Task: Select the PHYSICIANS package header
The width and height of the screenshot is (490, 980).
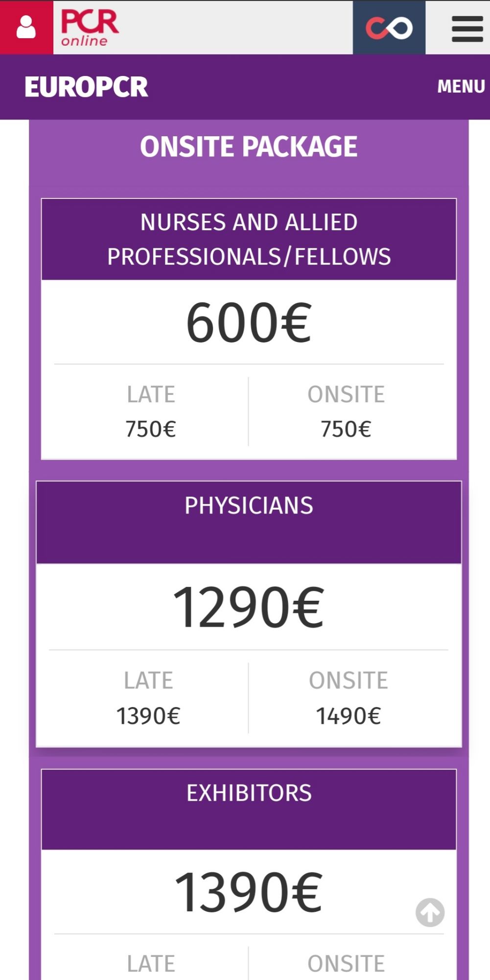Action: point(249,506)
